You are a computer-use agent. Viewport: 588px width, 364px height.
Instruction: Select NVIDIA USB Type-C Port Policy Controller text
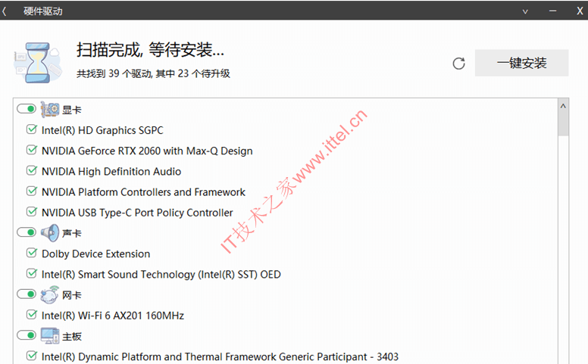pos(137,213)
